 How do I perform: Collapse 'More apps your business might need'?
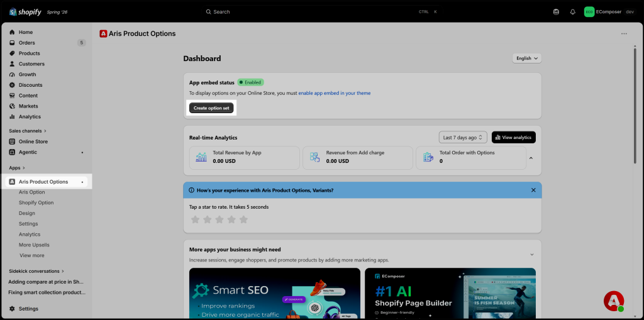pos(532,255)
